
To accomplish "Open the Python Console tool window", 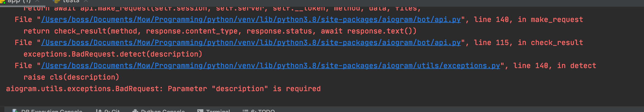I will coord(163,111).
